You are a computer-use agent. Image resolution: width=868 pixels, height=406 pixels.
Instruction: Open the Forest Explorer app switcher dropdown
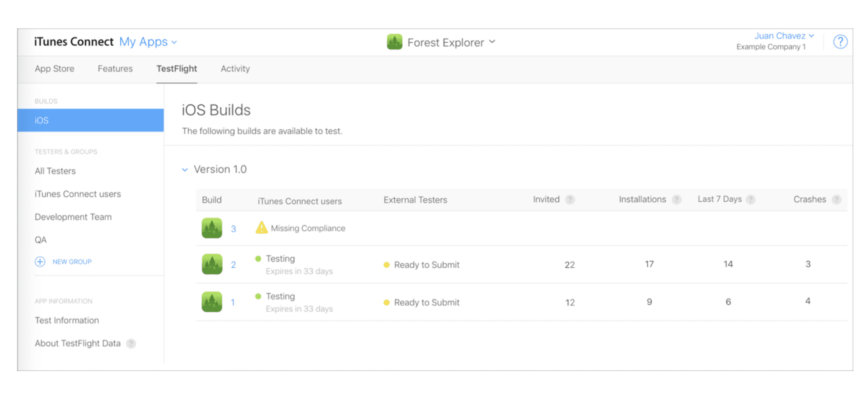pos(452,42)
